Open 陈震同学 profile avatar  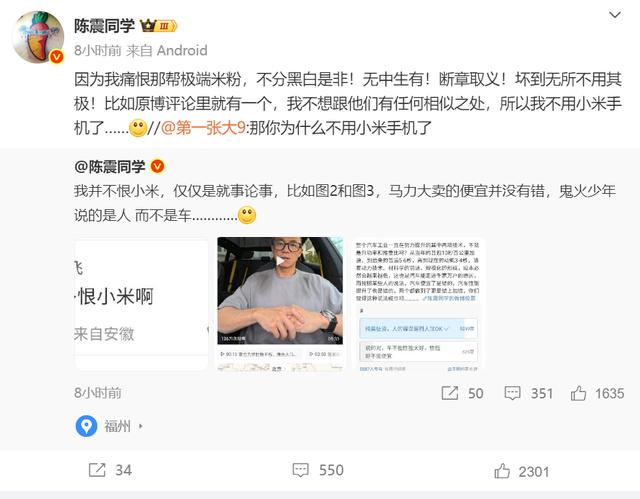38,38
